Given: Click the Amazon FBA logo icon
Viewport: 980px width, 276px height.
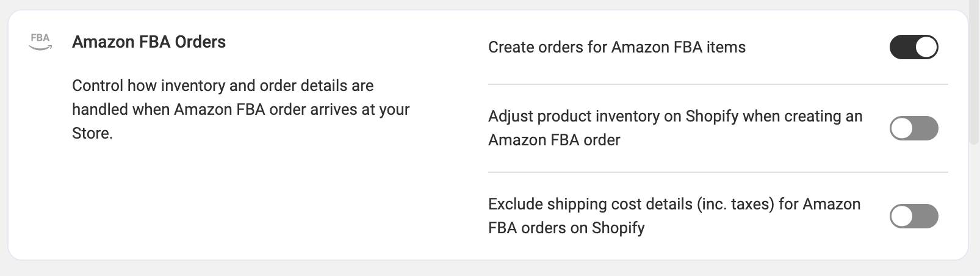Looking at the screenshot, I should click(x=40, y=41).
